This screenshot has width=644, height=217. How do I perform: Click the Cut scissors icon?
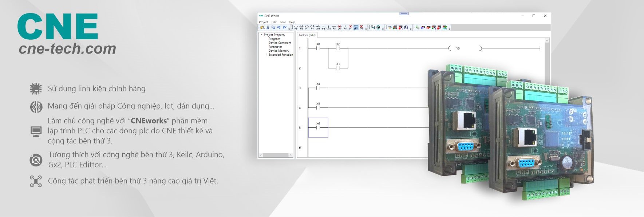click(268, 27)
